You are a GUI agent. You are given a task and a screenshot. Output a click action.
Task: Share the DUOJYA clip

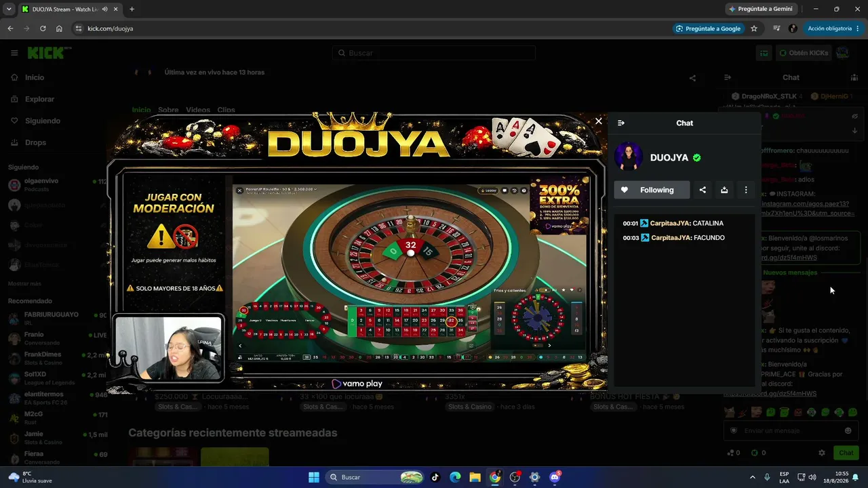(703, 190)
